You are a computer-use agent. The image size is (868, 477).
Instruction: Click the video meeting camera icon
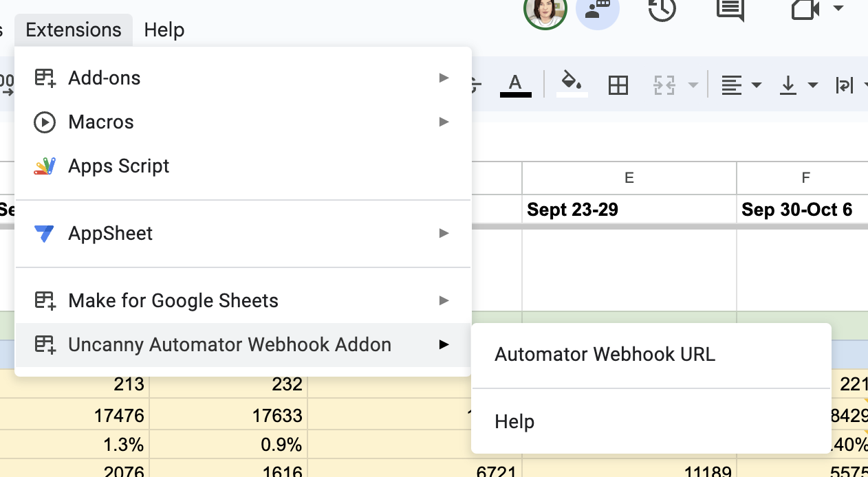click(805, 9)
